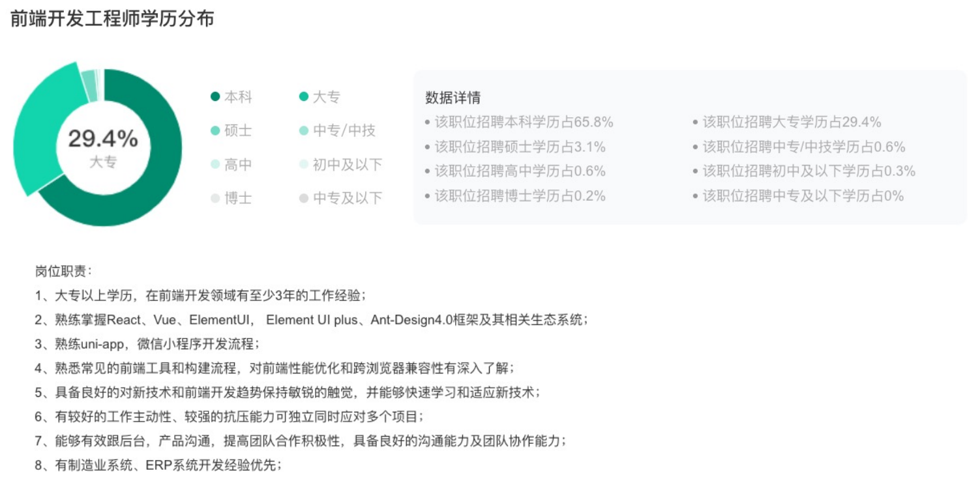Click the 数据详情 panel title
The height and width of the screenshot is (490, 980).
tap(453, 98)
